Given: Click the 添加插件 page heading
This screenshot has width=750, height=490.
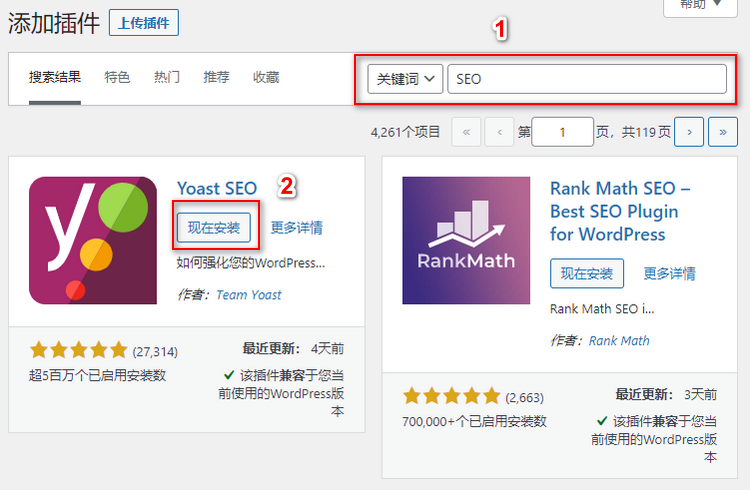Looking at the screenshot, I should (54, 22).
